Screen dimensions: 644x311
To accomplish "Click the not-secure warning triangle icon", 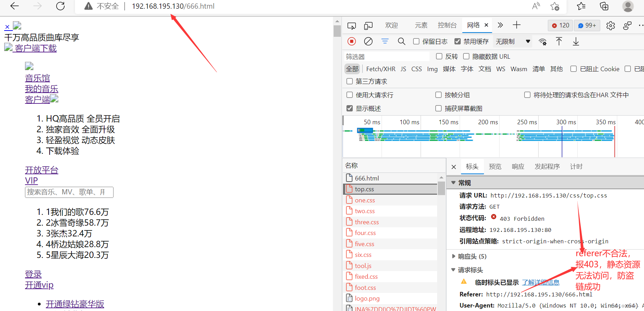I will (89, 6).
